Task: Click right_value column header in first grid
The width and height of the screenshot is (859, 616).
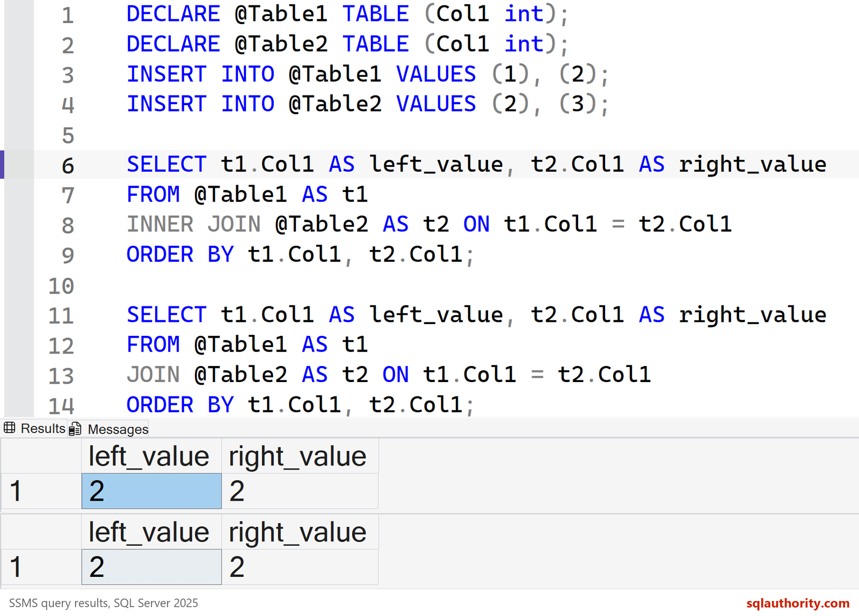Action: click(x=300, y=456)
